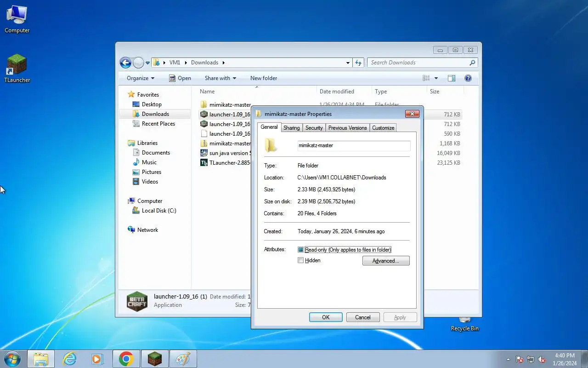Launch Google Chrome from the taskbar
The image size is (588, 368).
point(126,359)
